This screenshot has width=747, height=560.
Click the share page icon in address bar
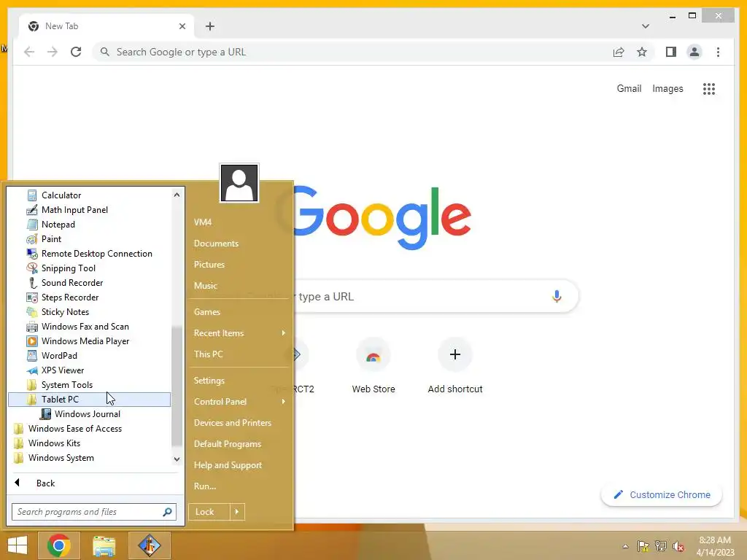619,52
